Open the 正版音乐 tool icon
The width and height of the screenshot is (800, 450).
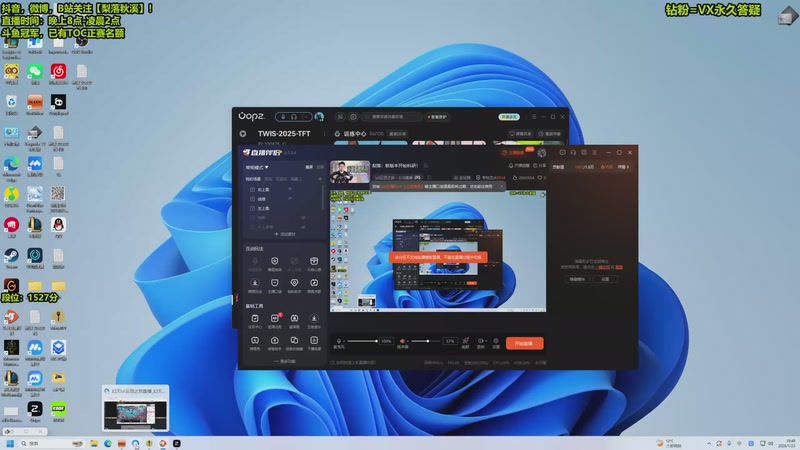point(314,318)
